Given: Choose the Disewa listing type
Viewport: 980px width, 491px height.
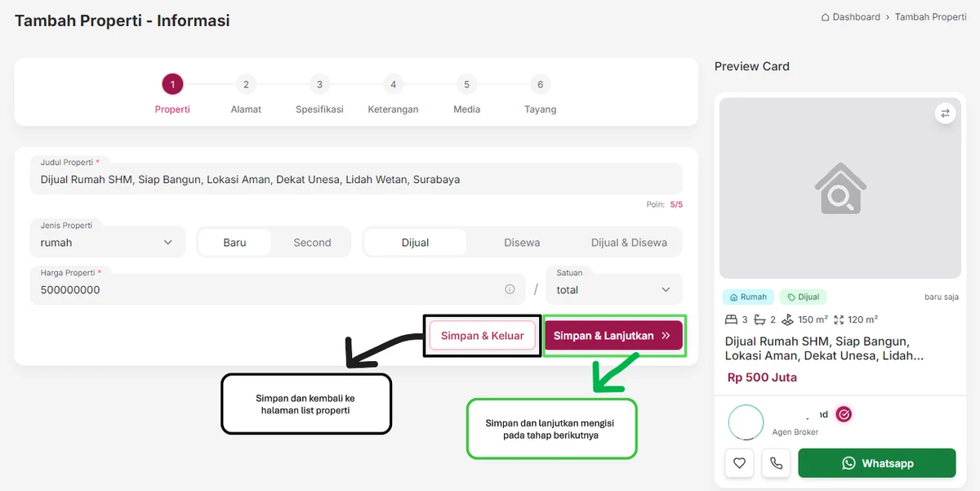Looking at the screenshot, I should pos(522,243).
